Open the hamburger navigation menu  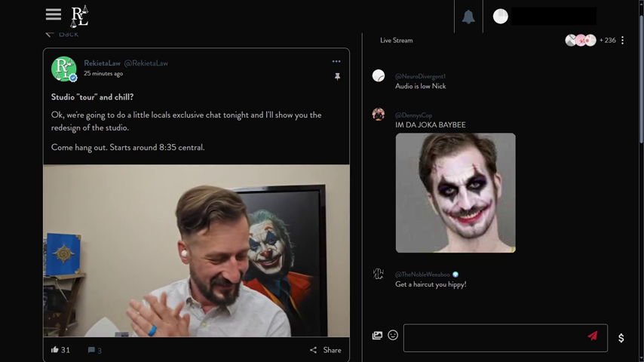tap(54, 15)
